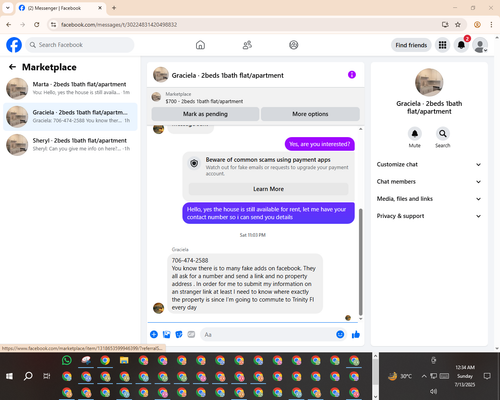Attach a photo file in composer

tap(166, 334)
